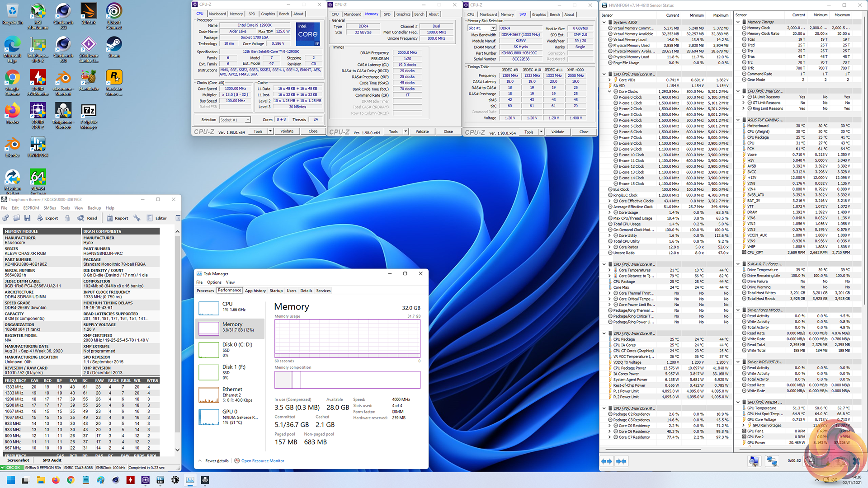Screen dimensions: 868x488
Task: Switch to Bench tab in CPU-Z CPU window
Action: [284, 14]
